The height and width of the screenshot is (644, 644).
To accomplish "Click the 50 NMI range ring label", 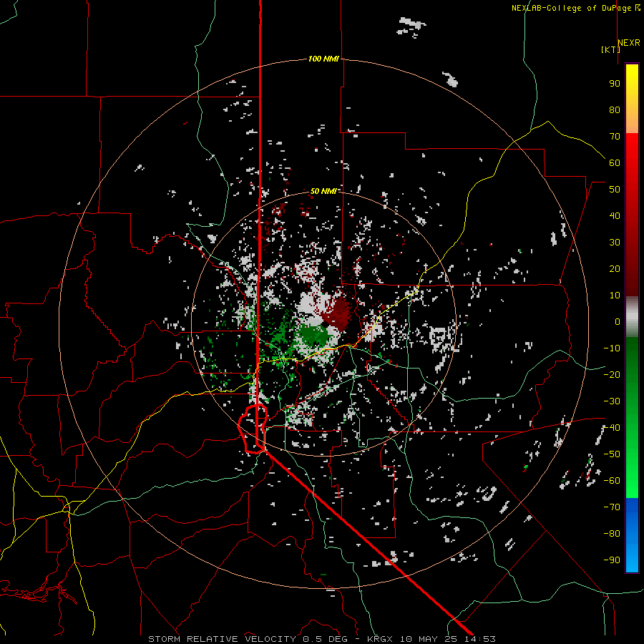I will [323, 191].
